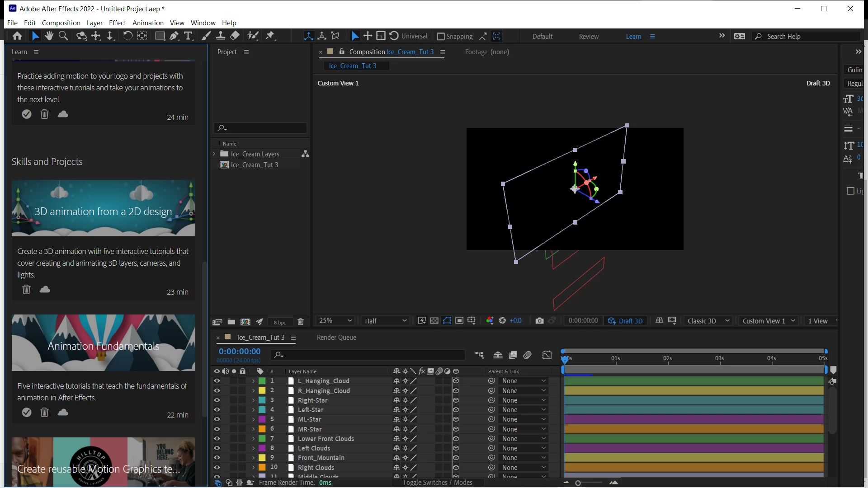Select the Pen tool
The image size is (868, 488).
pos(174,36)
